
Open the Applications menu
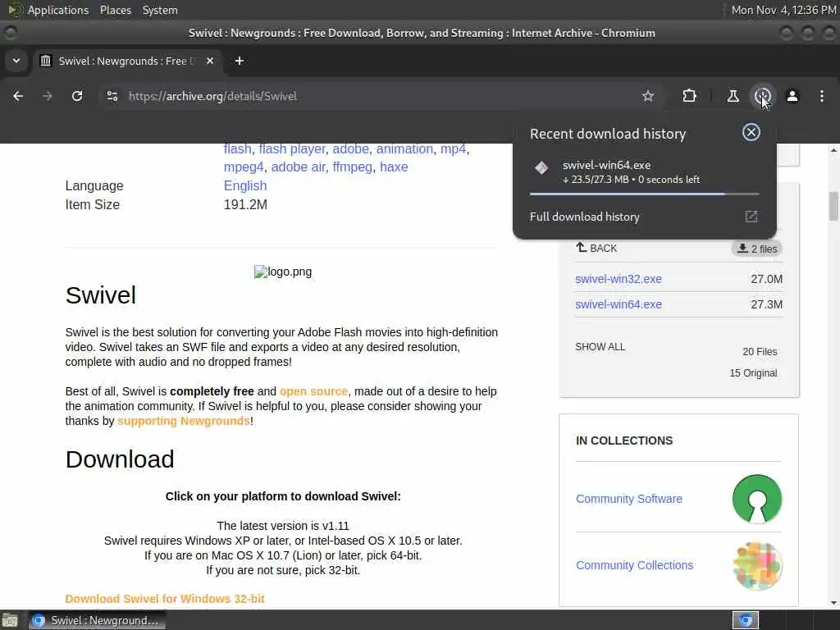58,10
